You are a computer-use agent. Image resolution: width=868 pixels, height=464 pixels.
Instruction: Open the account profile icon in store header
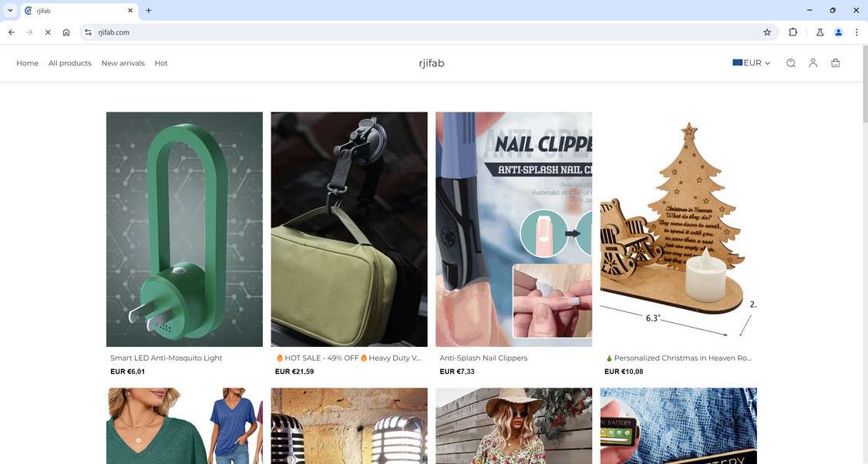pyautogui.click(x=812, y=63)
